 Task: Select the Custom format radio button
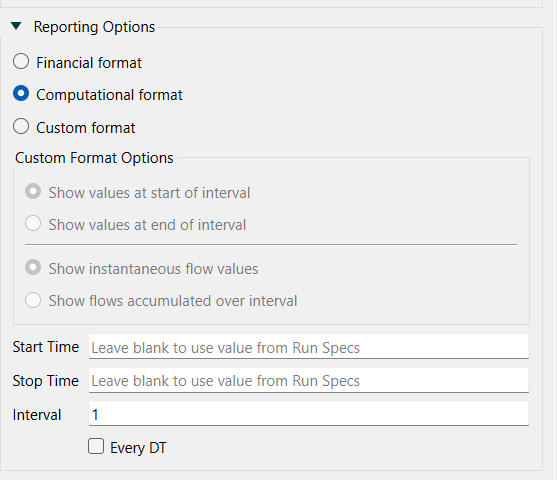click(x=21, y=126)
